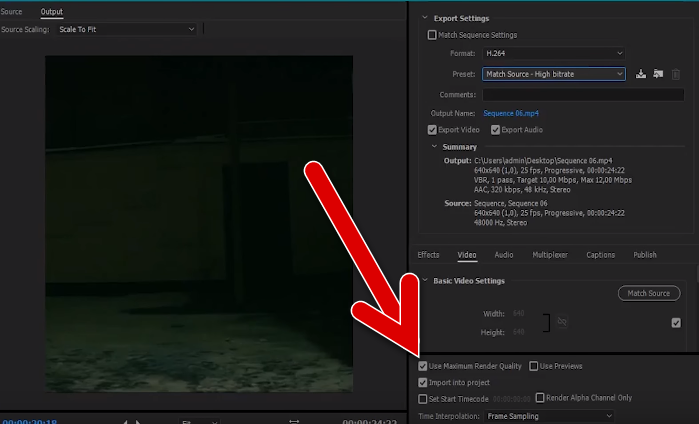Toggle the match-source checkbox beside Width and Height
Screen dimensions: 699x424
[676, 322]
